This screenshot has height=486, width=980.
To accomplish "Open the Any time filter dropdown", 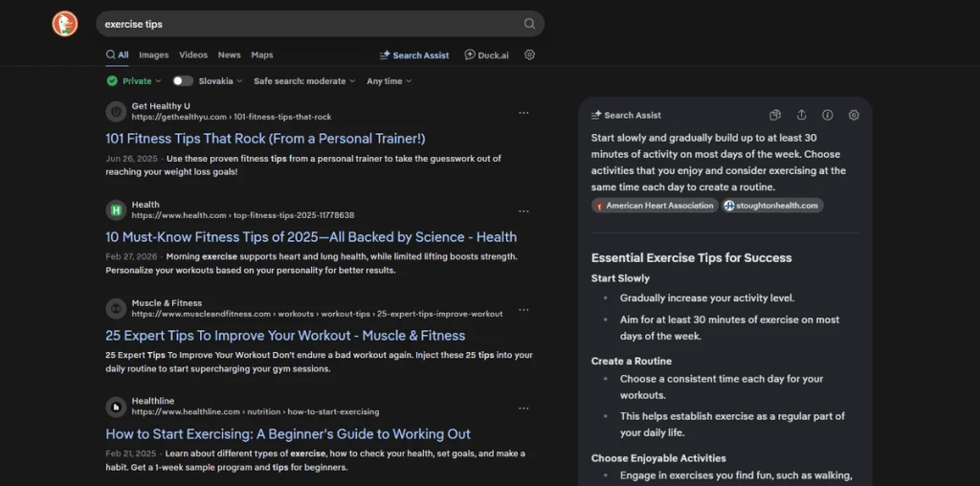I will 389,81.
